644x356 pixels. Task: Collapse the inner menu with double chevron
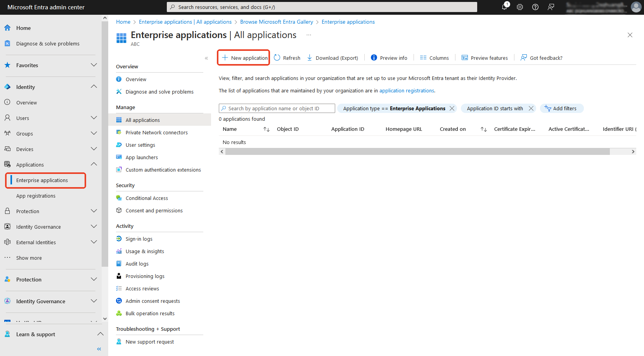(206, 58)
